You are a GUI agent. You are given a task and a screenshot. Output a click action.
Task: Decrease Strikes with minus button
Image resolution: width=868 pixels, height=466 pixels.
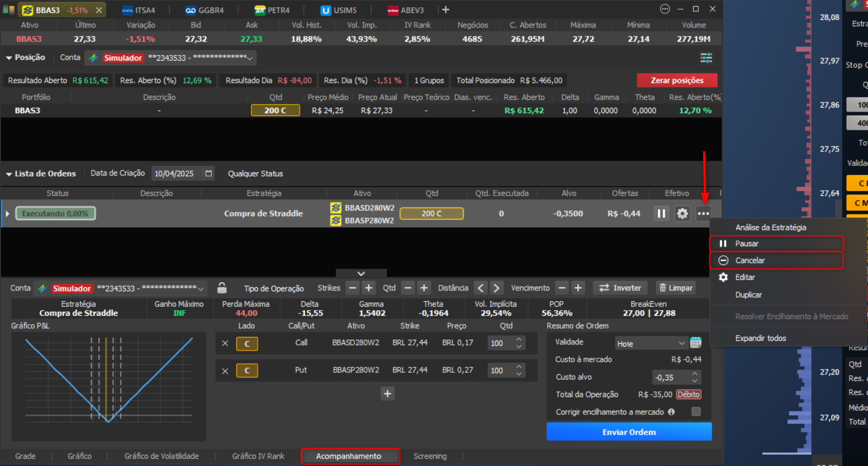coord(352,288)
